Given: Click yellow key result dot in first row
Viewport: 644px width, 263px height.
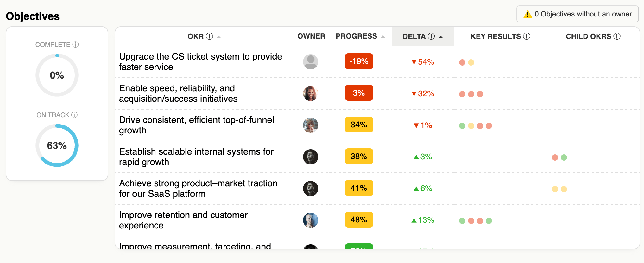Looking at the screenshot, I should point(471,62).
